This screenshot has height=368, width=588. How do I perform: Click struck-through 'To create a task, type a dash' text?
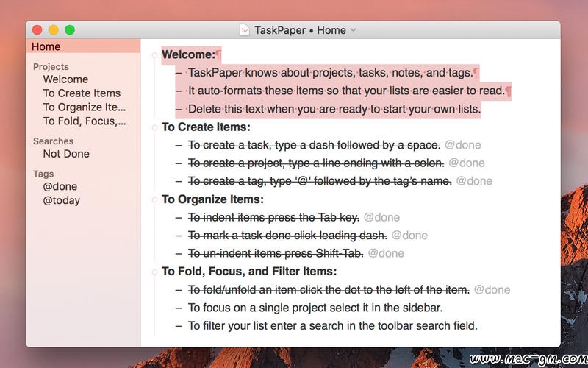[314, 145]
